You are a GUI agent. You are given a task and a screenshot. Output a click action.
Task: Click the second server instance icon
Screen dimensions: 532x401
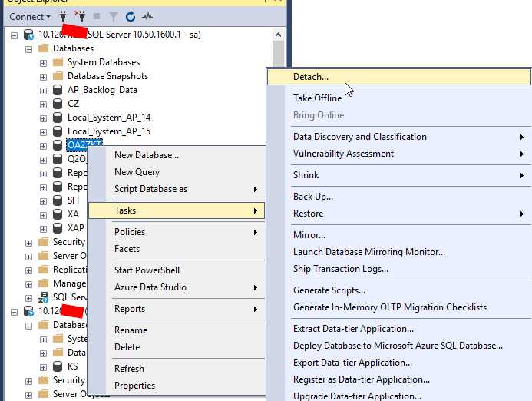click(29, 311)
